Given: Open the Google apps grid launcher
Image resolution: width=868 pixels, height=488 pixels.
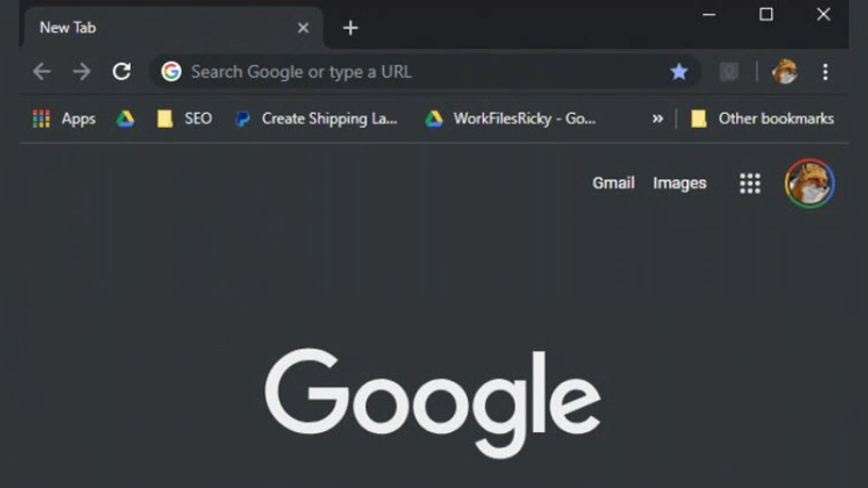Looking at the screenshot, I should pos(750,183).
